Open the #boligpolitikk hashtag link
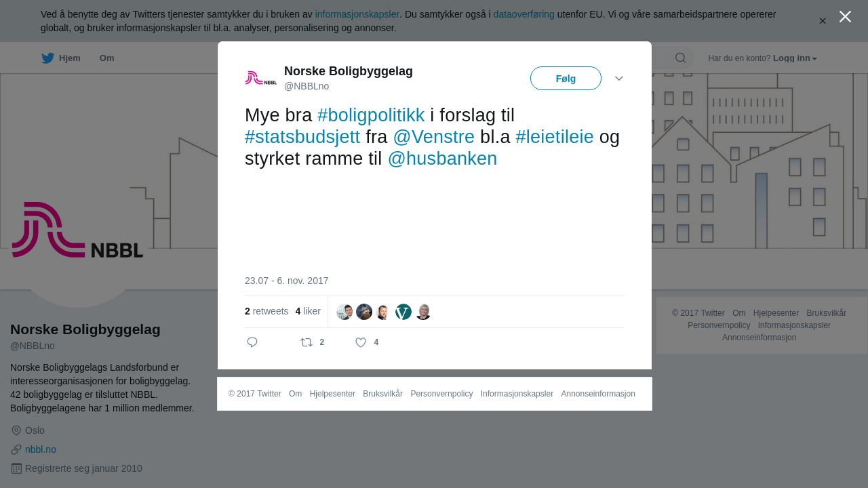The width and height of the screenshot is (868, 488). 371,115
